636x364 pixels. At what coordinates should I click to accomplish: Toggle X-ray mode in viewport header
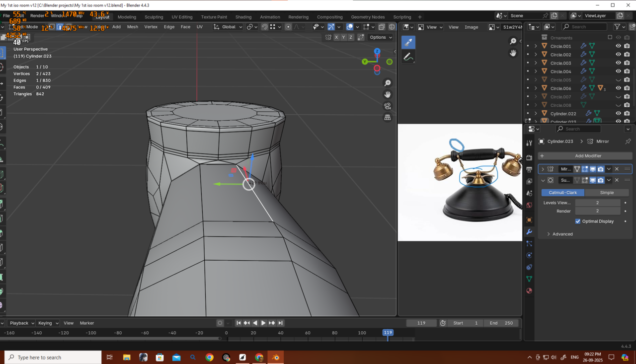tap(382, 27)
